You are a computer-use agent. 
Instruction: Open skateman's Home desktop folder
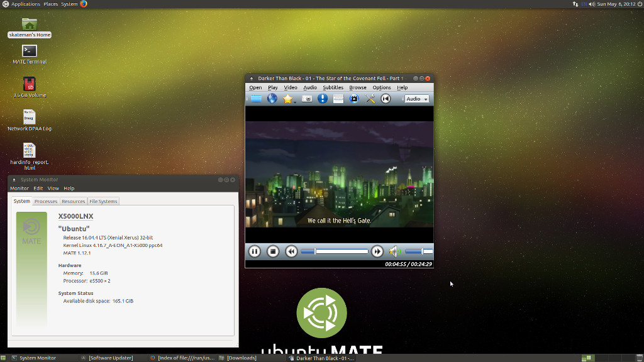coord(29,28)
